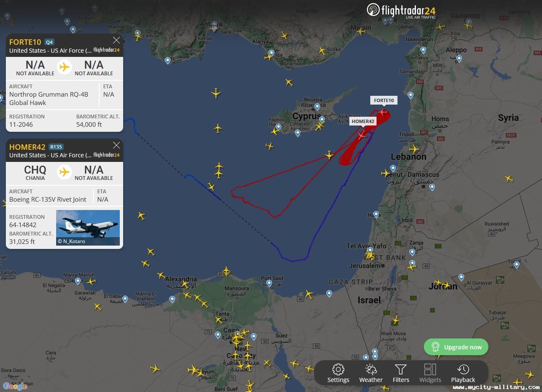Select the HOMER42 red aircraft icon
542x392 pixels.
(x=362, y=135)
